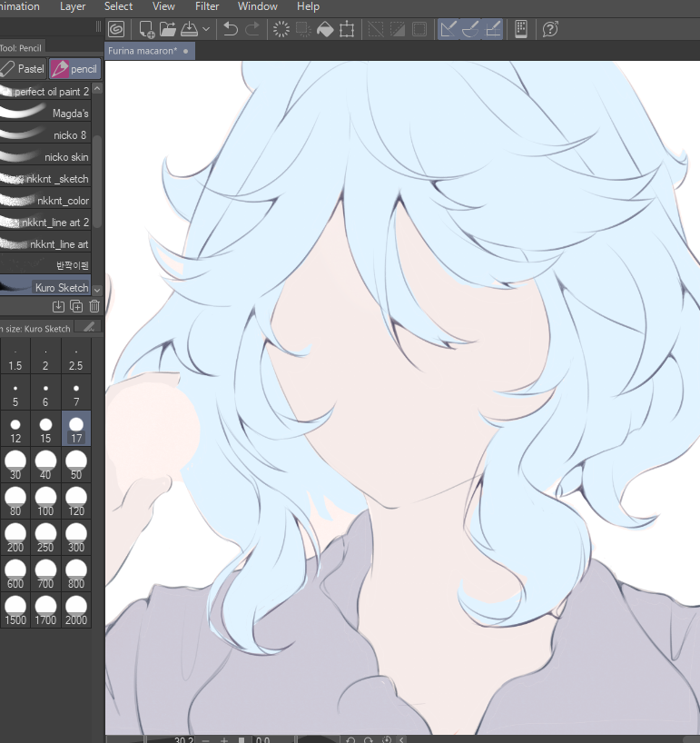The width and height of the screenshot is (700, 743).
Task: Click Invert Selected Area icon
Action: [x=398, y=29]
